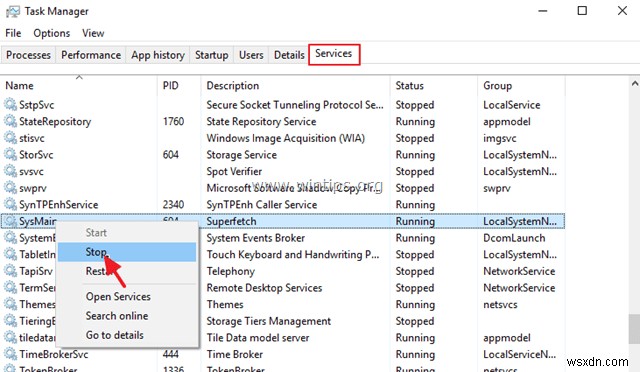Click the DcomLaunch group cell
The width and height of the screenshot is (640, 372).
coord(514,238)
